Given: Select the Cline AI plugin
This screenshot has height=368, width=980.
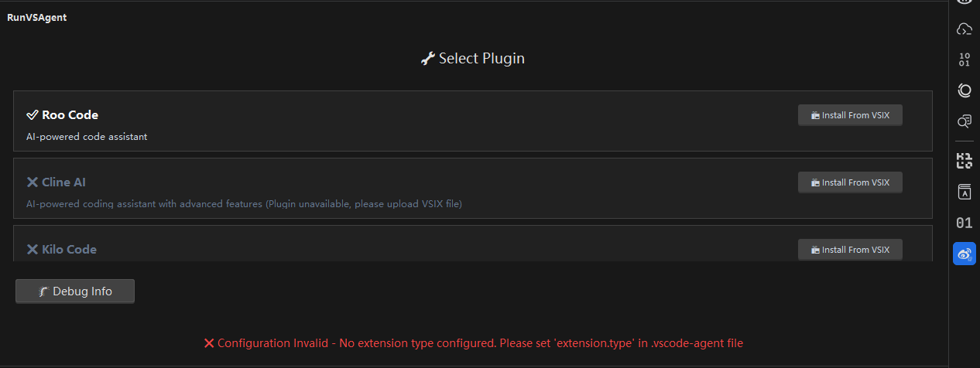Looking at the screenshot, I should 472,188.
